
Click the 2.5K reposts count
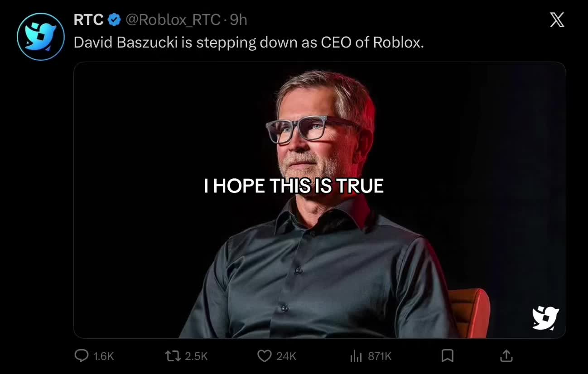pyautogui.click(x=196, y=356)
